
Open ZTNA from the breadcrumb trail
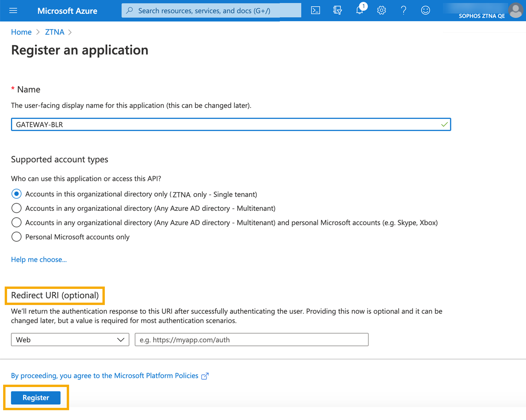[55, 32]
